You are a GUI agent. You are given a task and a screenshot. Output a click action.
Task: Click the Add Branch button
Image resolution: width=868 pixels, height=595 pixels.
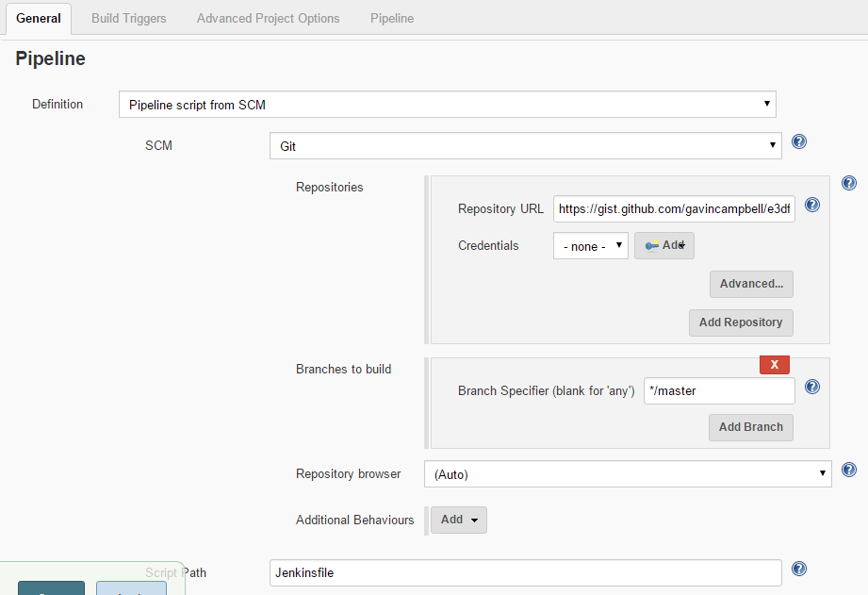pyautogui.click(x=750, y=427)
